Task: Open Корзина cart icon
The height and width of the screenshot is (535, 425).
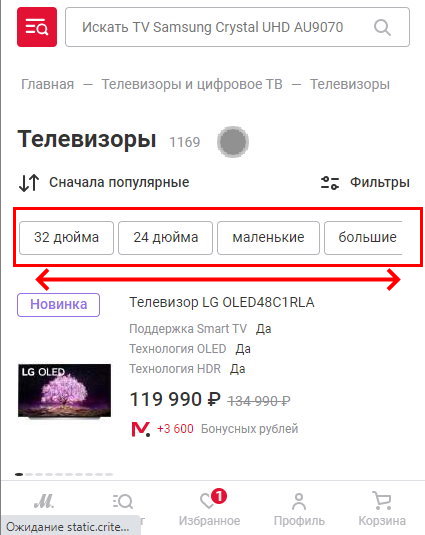Action: coord(382,501)
